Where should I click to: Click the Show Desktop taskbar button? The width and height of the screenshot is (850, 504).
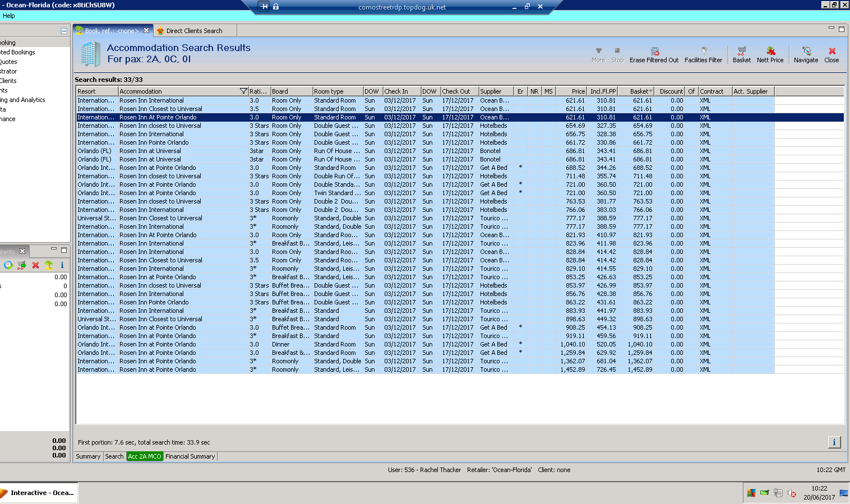[843, 493]
